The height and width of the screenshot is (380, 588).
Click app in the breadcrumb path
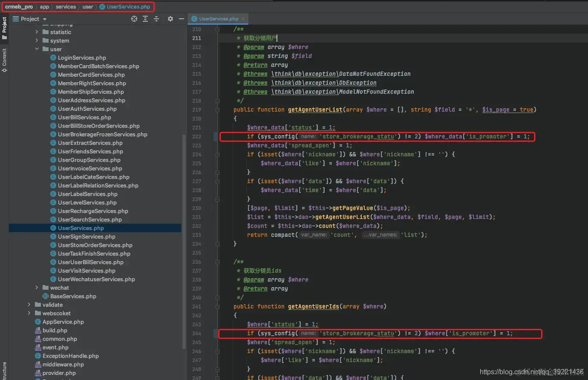(x=44, y=7)
